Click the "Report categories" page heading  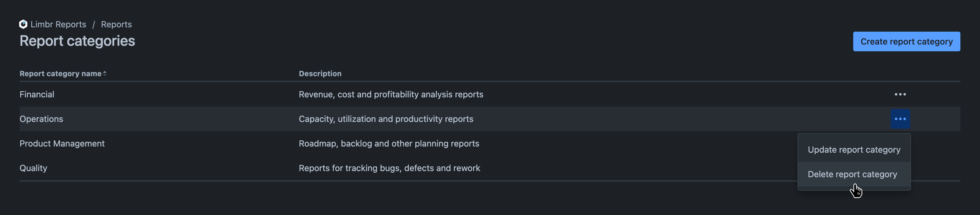[x=77, y=41]
